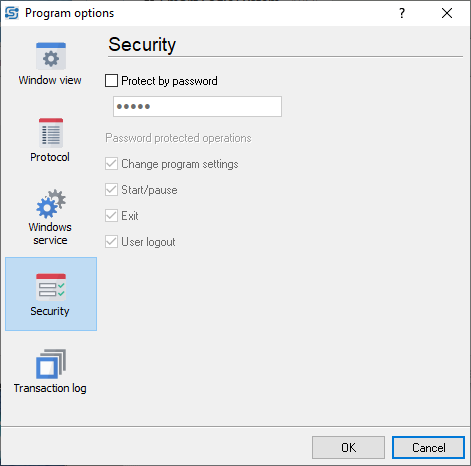The width and height of the screenshot is (471, 466).
Task: Select the Security checklist icon
Action: pyautogui.click(x=51, y=287)
